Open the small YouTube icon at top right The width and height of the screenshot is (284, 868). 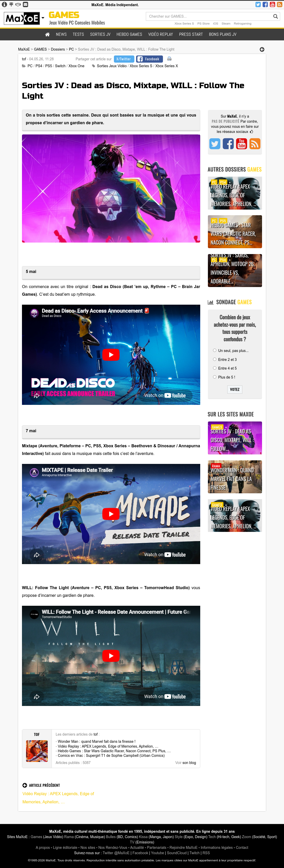click(x=272, y=4)
